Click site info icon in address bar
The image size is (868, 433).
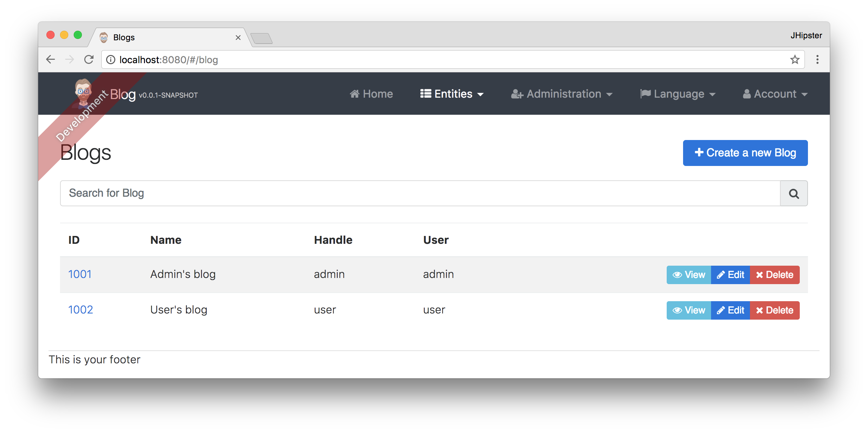click(111, 60)
